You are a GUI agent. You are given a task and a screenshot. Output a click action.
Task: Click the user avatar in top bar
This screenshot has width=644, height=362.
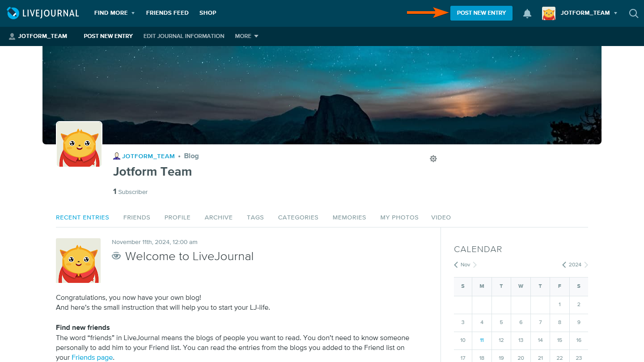pos(549,13)
